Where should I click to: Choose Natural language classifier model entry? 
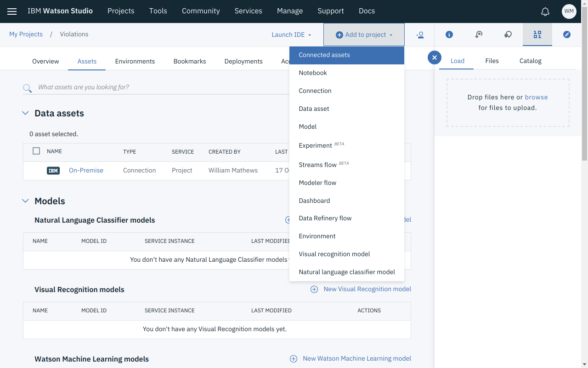pos(347,272)
